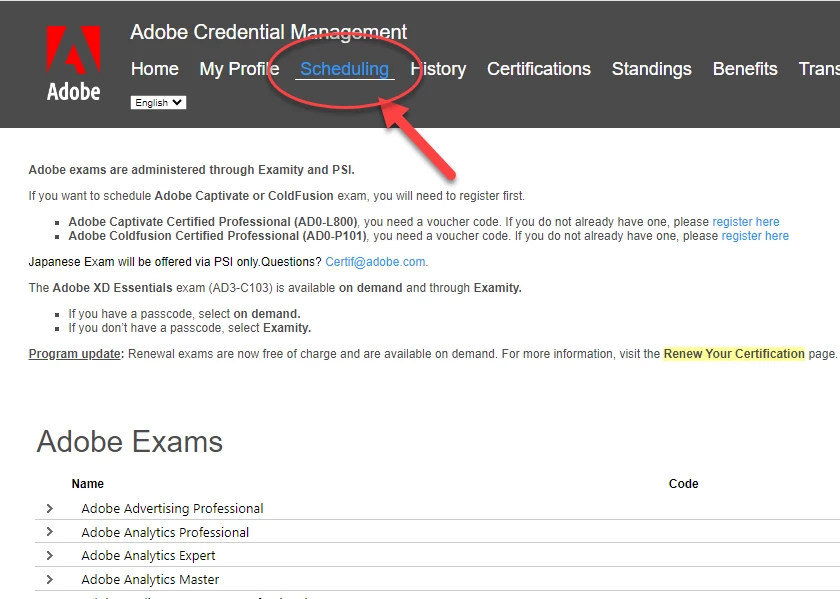Click the Adobe Exams heading
This screenshot has height=599, width=840.
[130, 442]
